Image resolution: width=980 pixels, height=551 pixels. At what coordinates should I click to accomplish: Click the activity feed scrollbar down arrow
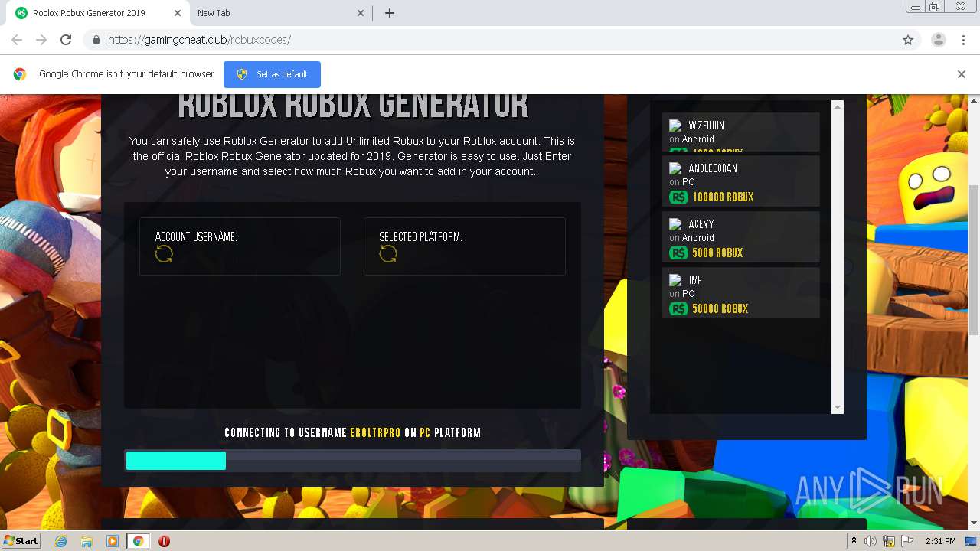point(838,407)
